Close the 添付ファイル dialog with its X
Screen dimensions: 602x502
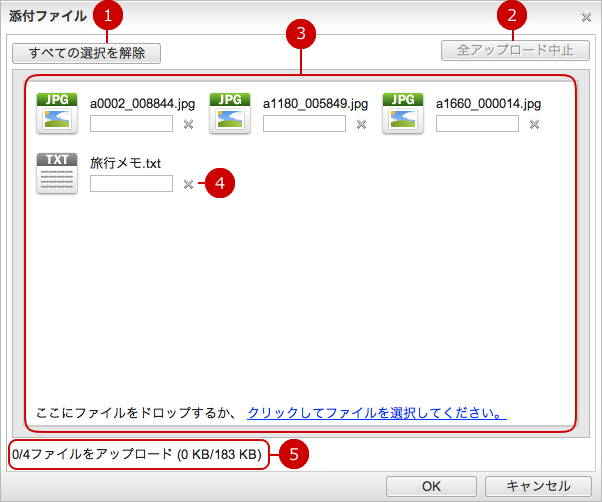click(586, 17)
